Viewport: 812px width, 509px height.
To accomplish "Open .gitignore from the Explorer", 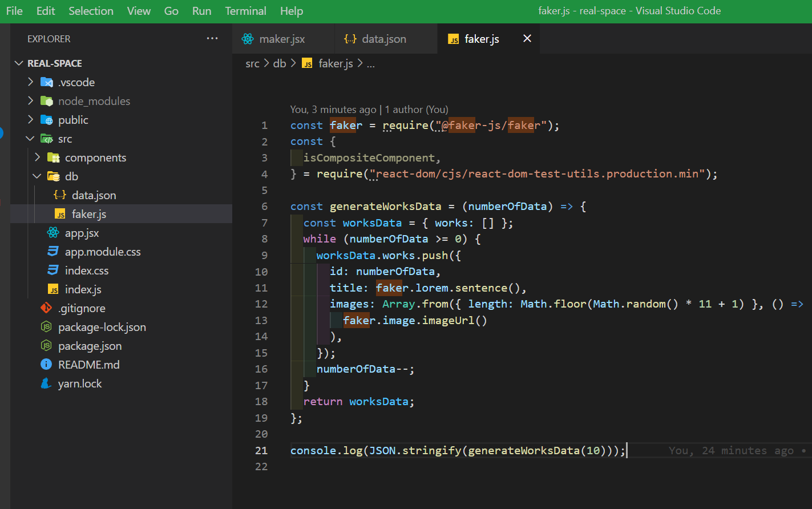I will click(x=82, y=308).
